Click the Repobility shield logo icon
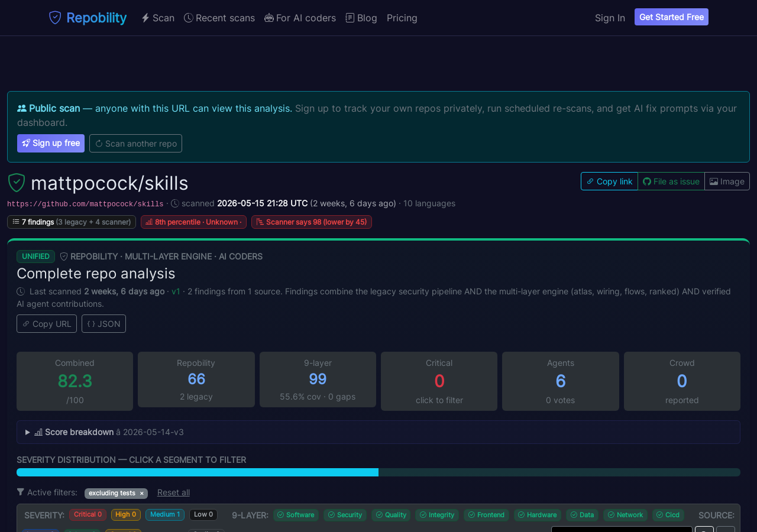 [x=55, y=18]
